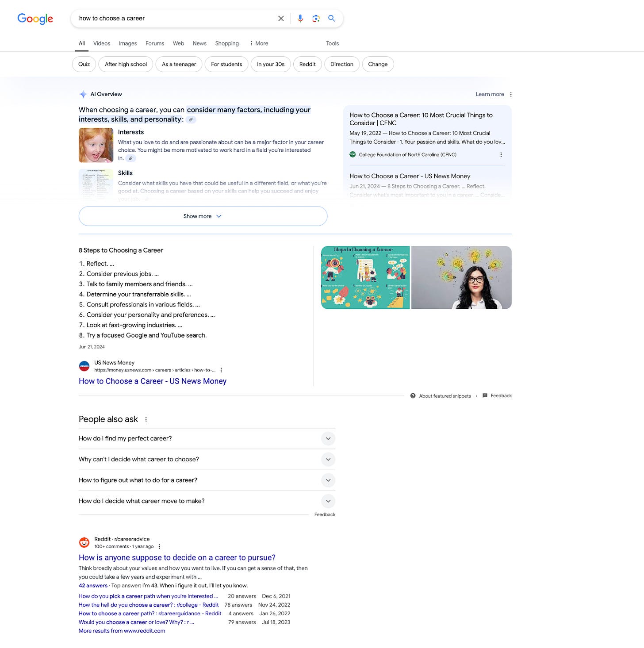Open Steps to Choosing a Career infographic
The width and height of the screenshot is (644, 648).
(365, 277)
